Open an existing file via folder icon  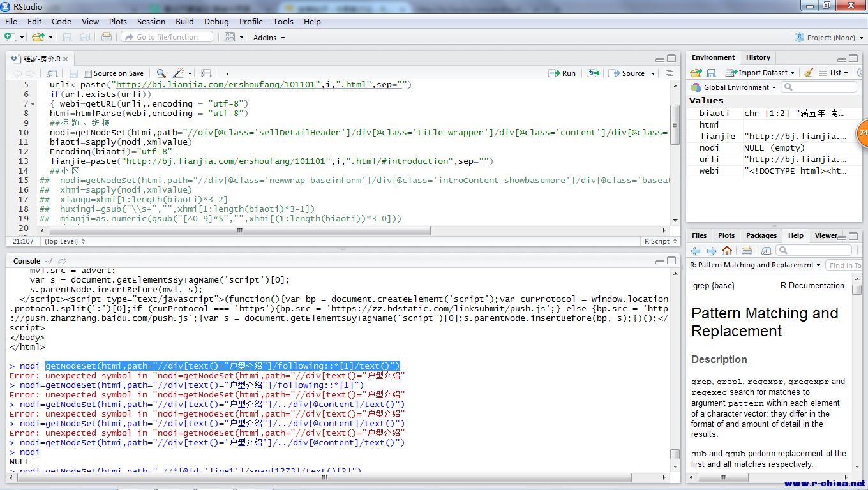[x=38, y=37]
